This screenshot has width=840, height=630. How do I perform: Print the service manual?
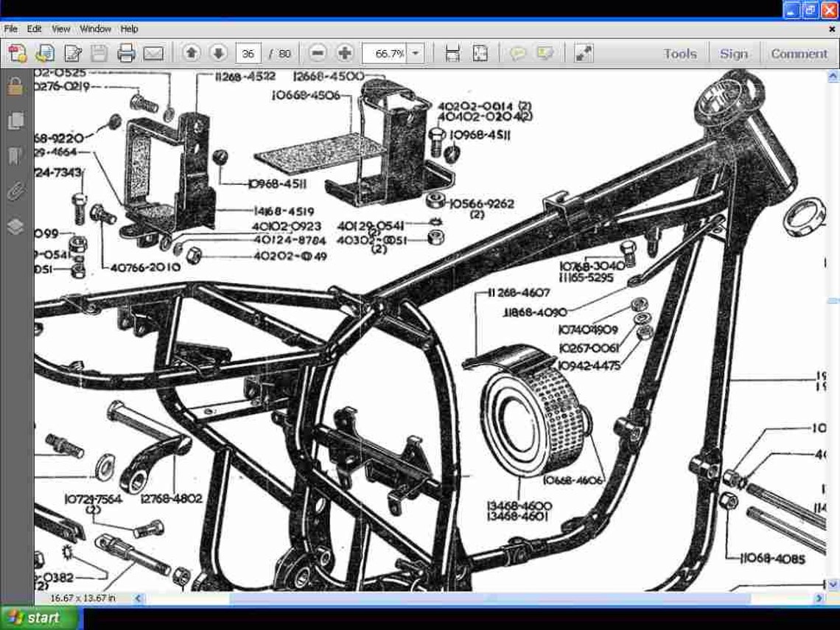point(127,52)
